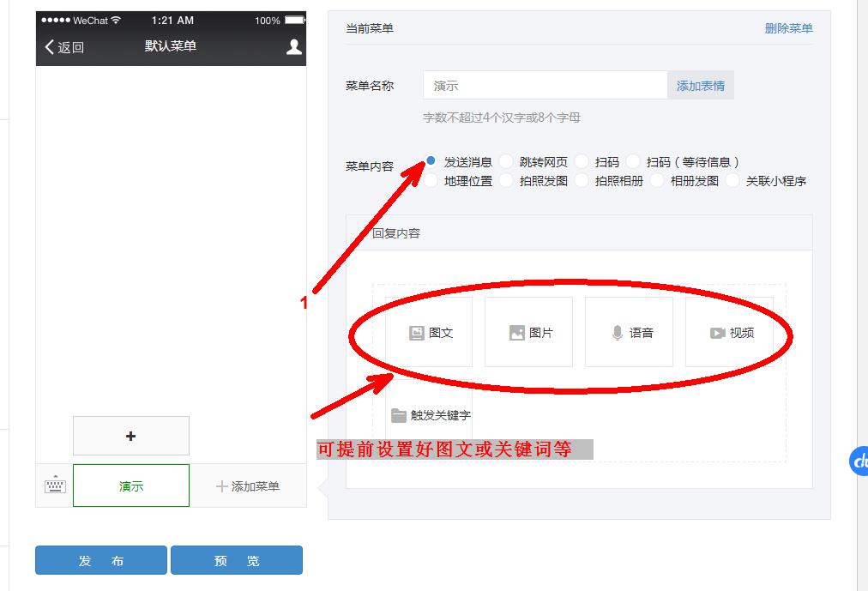Screen dimensions: 868x591
Task: Select the 地理位置 radio button
Action: (x=431, y=180)
